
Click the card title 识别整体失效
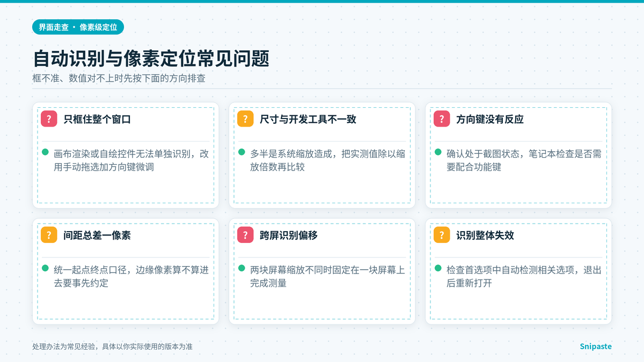[485, 235]
